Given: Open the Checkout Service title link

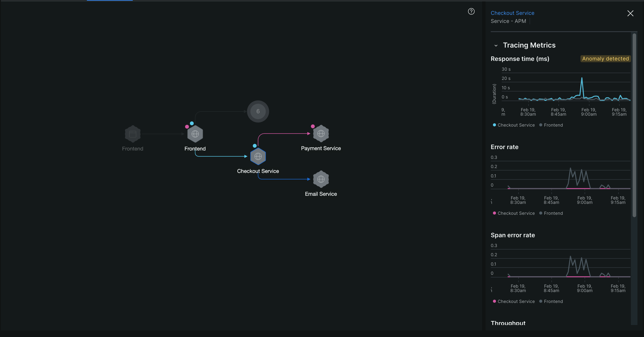Looking at the screenshot, I should pos(512,13).
